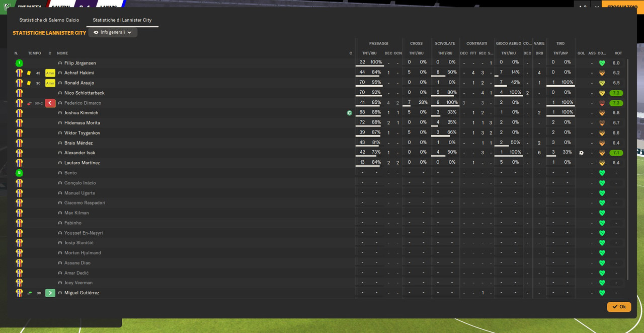The width and height of the screenshot is (644, 333).
Task: Click Bento's green goalkeeper shirt icon
Action: [x=19, y=173]
